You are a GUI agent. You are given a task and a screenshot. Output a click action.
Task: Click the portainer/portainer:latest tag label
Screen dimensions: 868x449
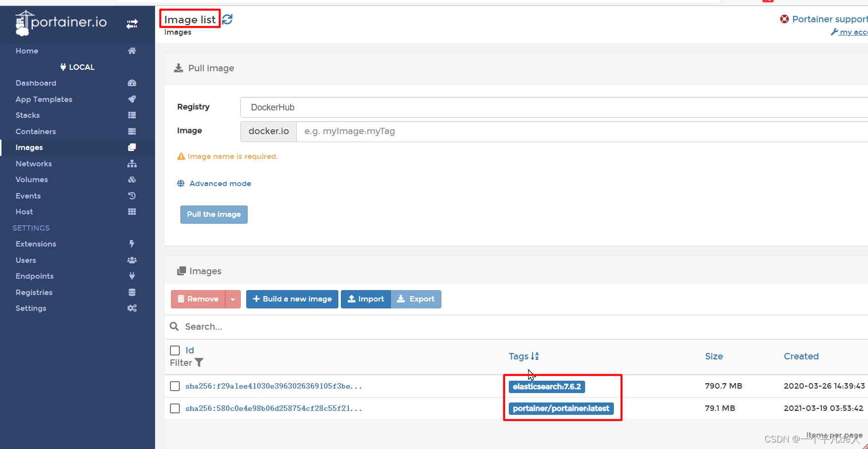pos(561,408)
